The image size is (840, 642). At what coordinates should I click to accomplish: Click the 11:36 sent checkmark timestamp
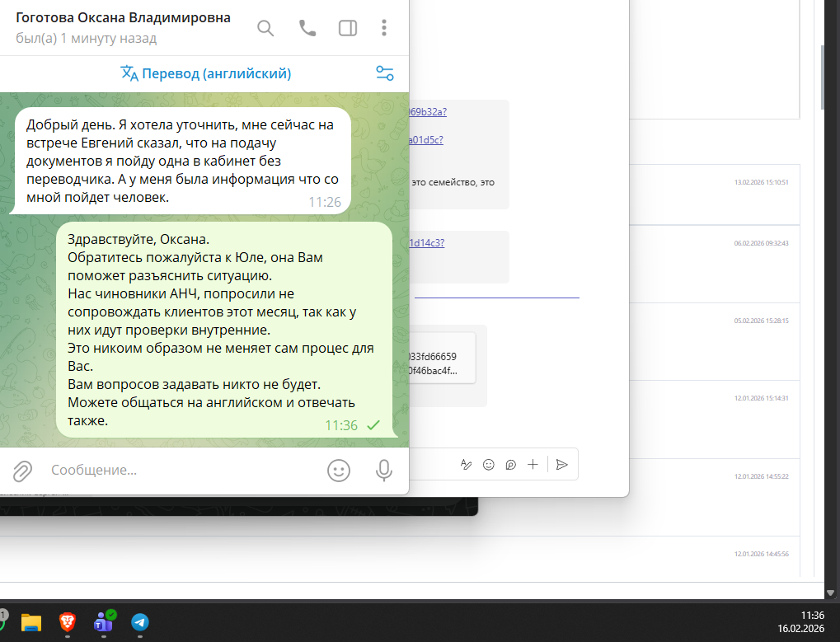coord(353,425)
